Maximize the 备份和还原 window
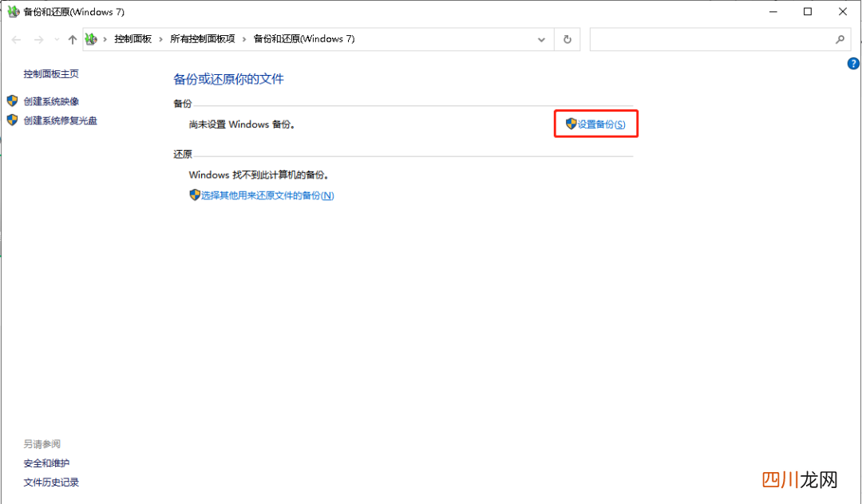Viewport: 862px width, 504px height. (x=808, y=11)
